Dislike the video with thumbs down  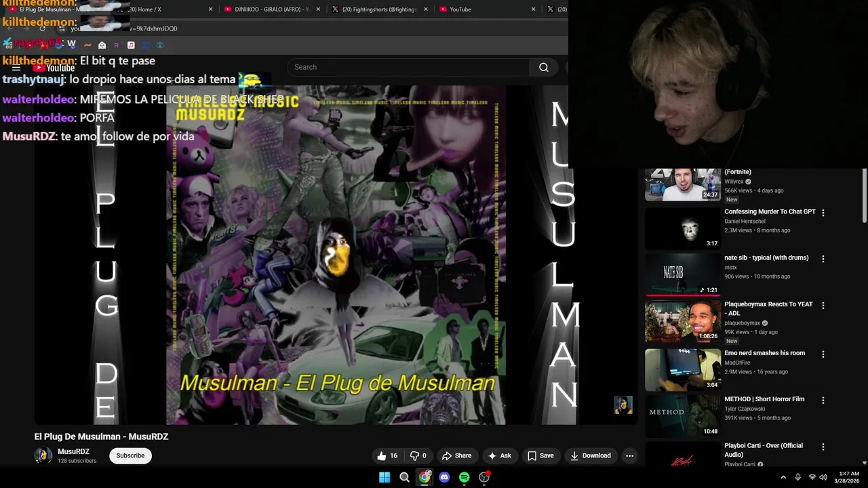(x=418, y=455)
